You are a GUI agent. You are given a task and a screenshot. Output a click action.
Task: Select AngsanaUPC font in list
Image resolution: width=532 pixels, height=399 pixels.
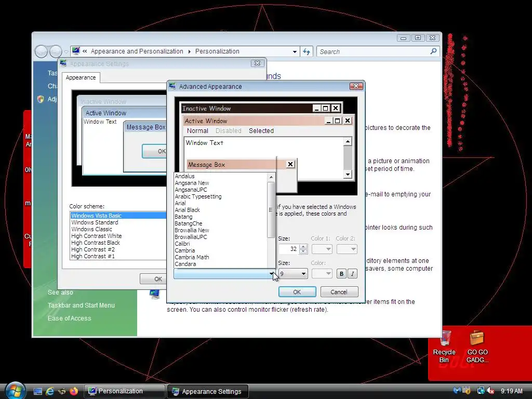(x=220, y=190)
